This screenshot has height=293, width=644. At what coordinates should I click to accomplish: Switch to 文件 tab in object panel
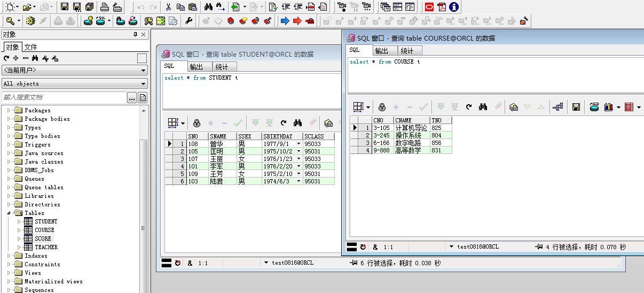[x=30, y=47]
